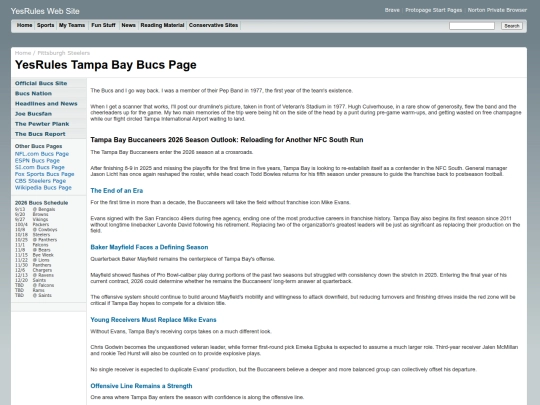Screen dimensions: 540x405
Task: Open the Sports menu
Action: point(45,25)
